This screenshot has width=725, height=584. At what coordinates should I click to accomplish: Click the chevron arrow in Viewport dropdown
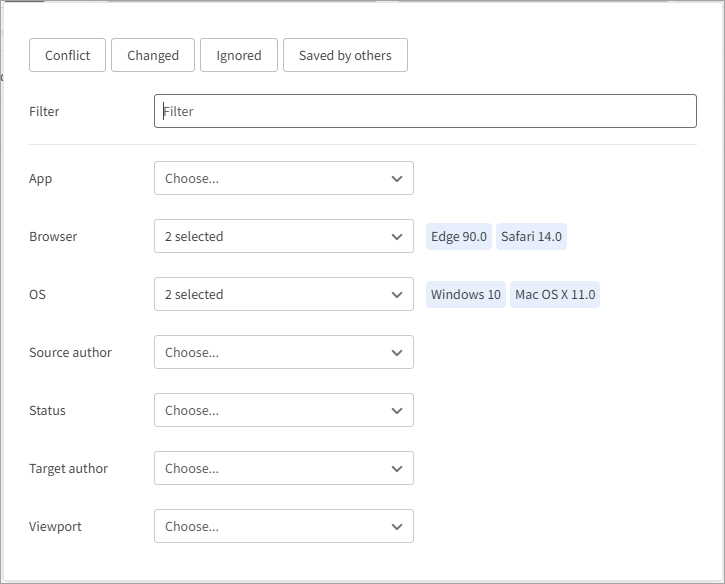pos(397,527)
